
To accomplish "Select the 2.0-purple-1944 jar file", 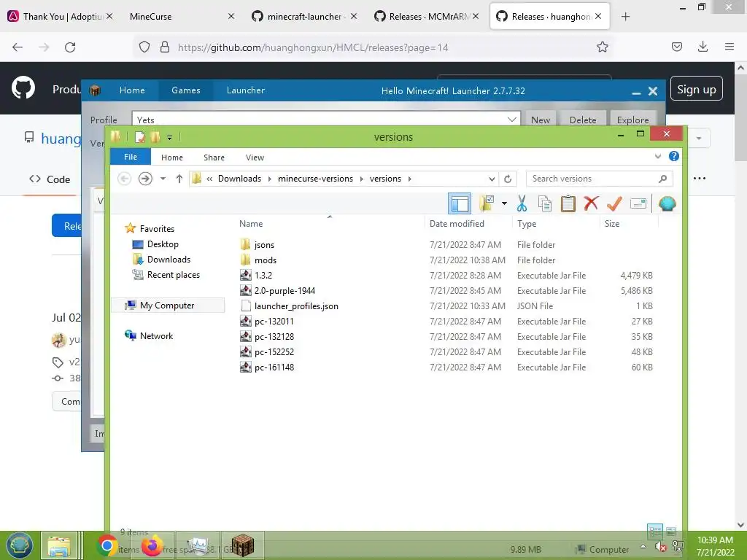I will pyautogui.click(x=285, y=290).
